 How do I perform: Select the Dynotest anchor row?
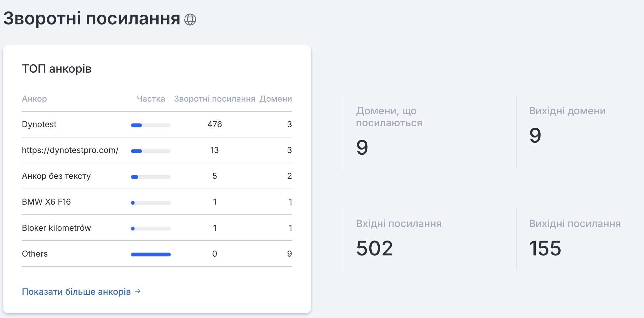coord(39,124)
